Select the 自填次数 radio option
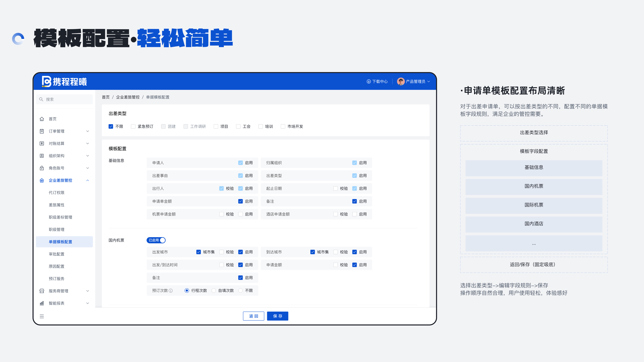This screenshot has height=362, width=644. 214,291
